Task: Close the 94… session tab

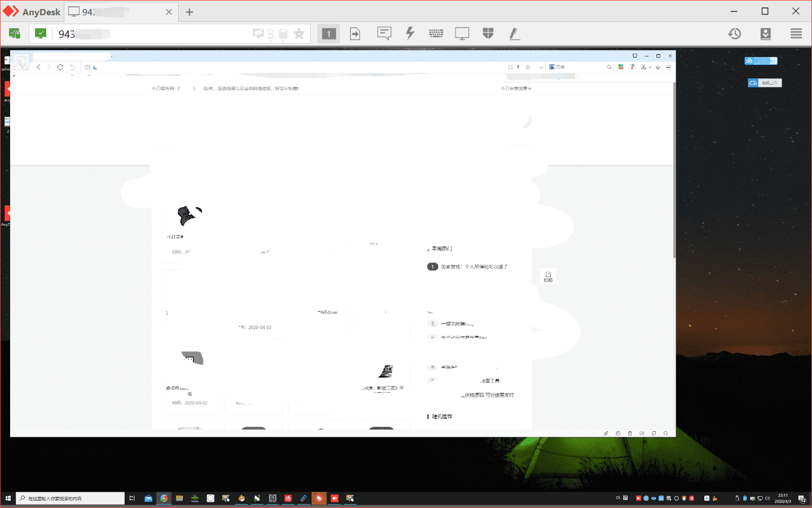Action: click(x=169, y=12)
